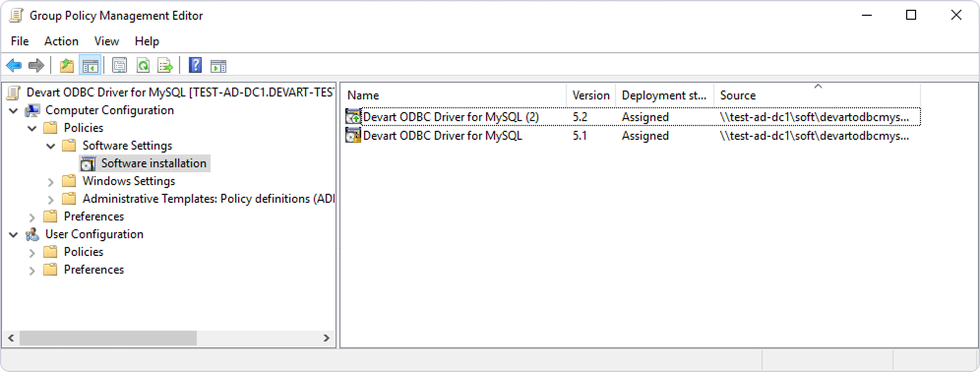Sort list by Source column header

point(817,95)
